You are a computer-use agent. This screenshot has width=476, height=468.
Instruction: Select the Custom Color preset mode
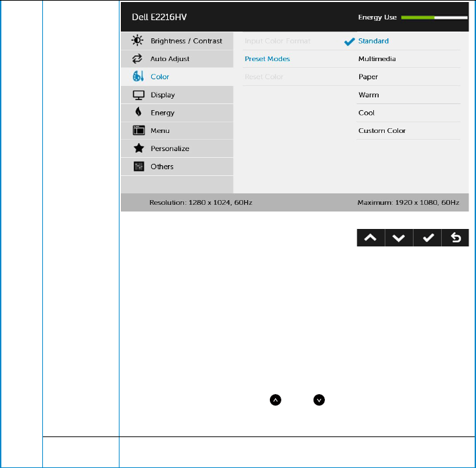click(x=382, y=130)
